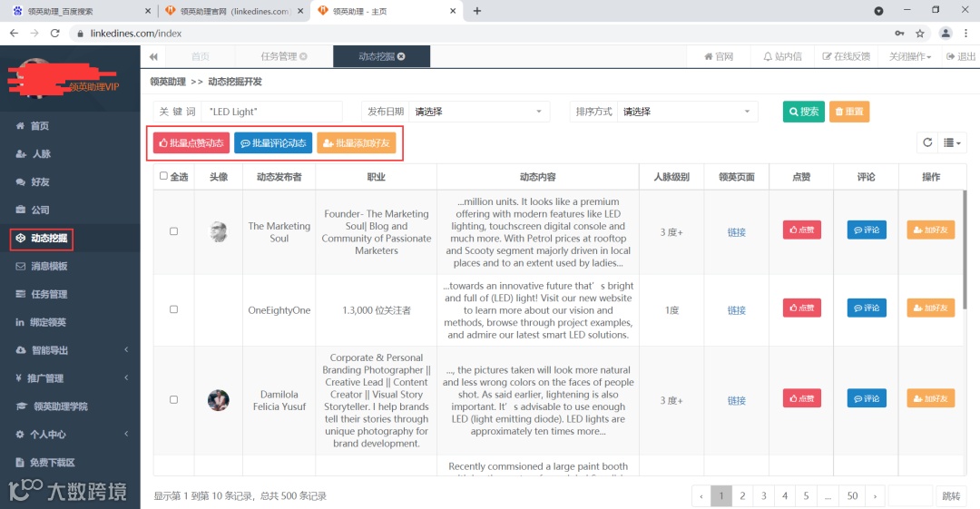The width and height of the screenshot is (980, 509).
Task: Check the row checkbox for OneEightyOne
Action: (x=173, y=309)
